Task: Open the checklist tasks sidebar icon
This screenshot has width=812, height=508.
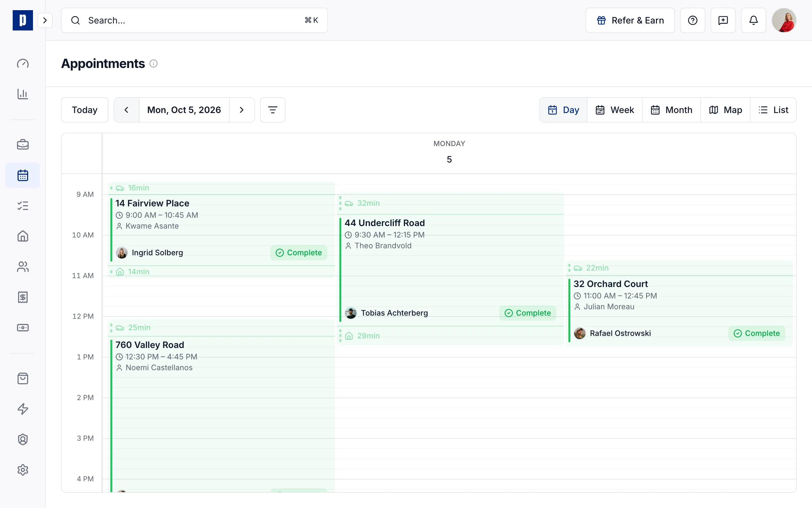Action: [23, 206]
